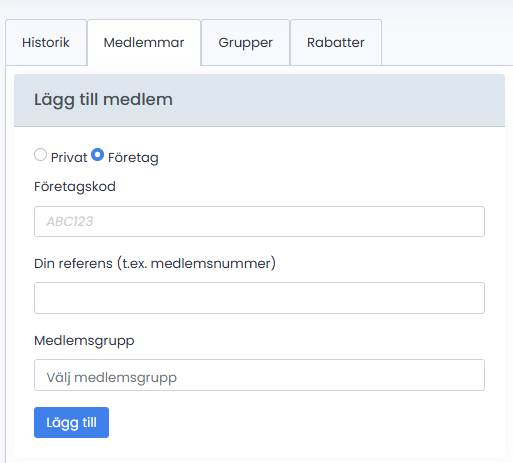The width and height of the screenshot is (513, 463).
Task: Click the Lägg till medlem heading
Action: tap(103, 100)
